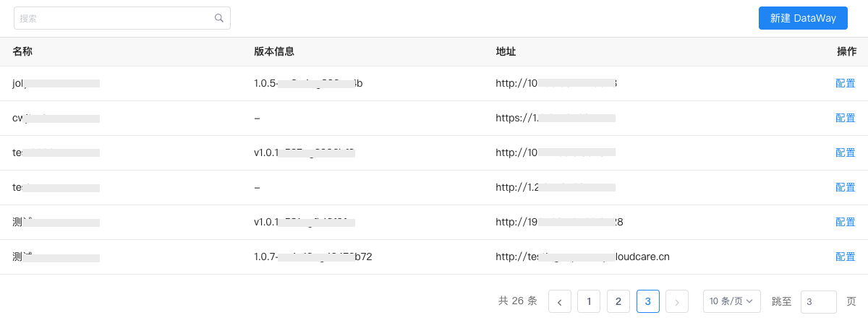868x323 pixels.
Task: Click the 跳至 page jump input
Action: click(x=818, y=301)
